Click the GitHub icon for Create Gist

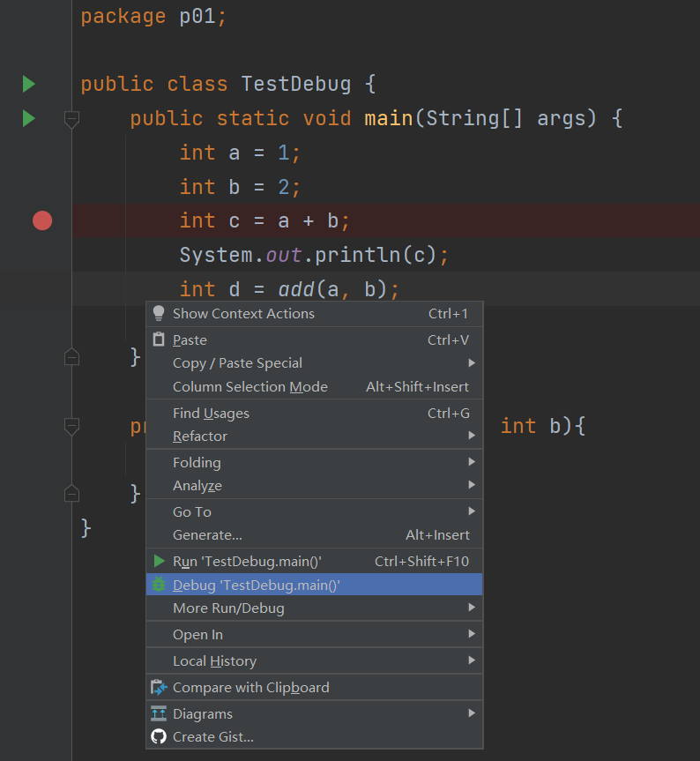click(x=159, y=736)
